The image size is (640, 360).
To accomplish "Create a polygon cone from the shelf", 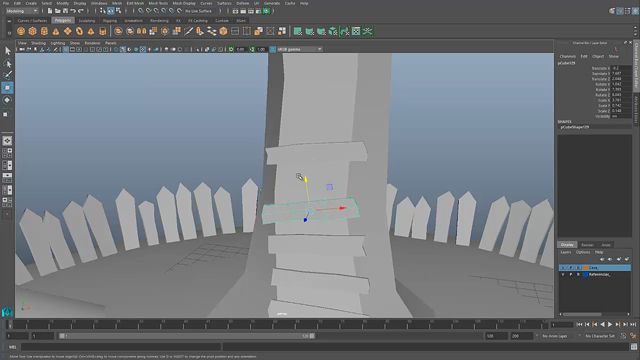I will coord(56,31).
